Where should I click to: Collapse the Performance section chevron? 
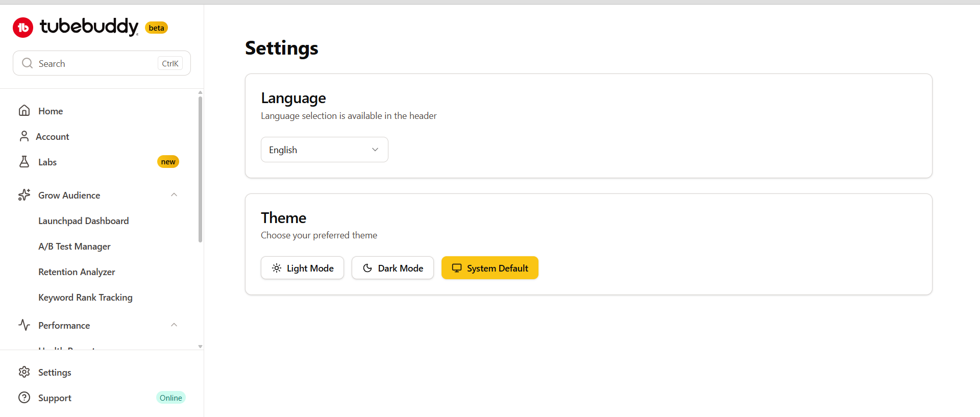(174, 325)
